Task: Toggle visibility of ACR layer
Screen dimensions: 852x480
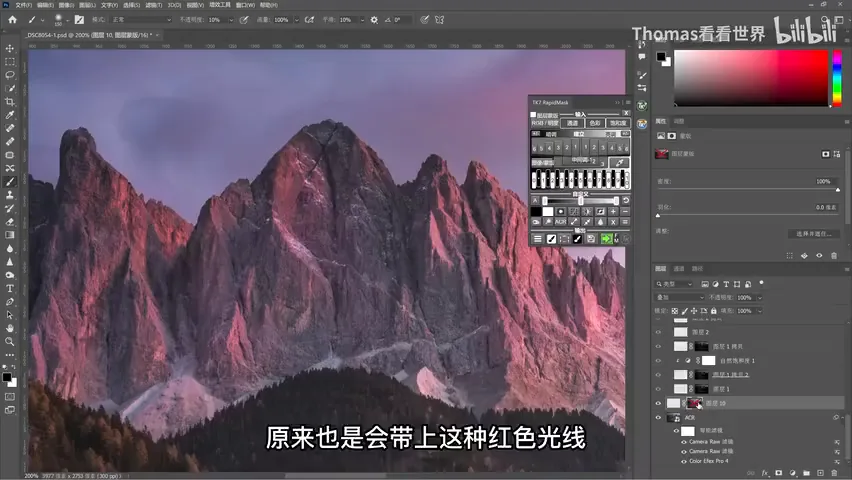Action: tap(658, 417)
